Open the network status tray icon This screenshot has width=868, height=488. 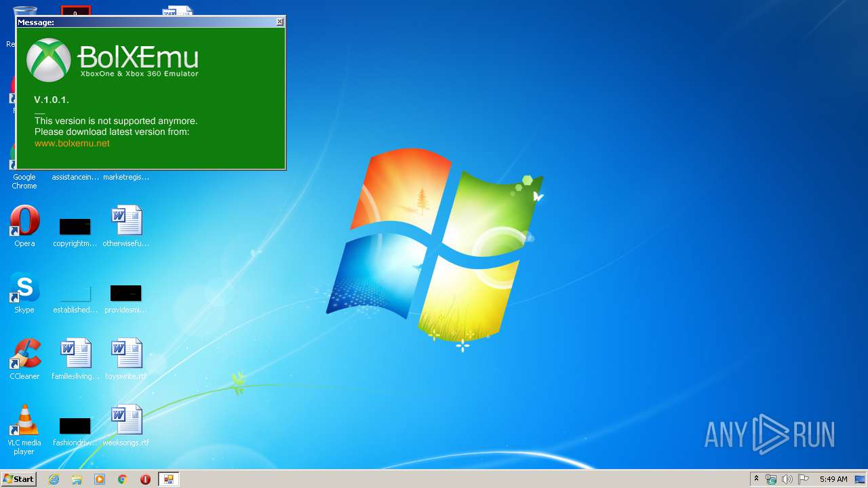point(771,479)
